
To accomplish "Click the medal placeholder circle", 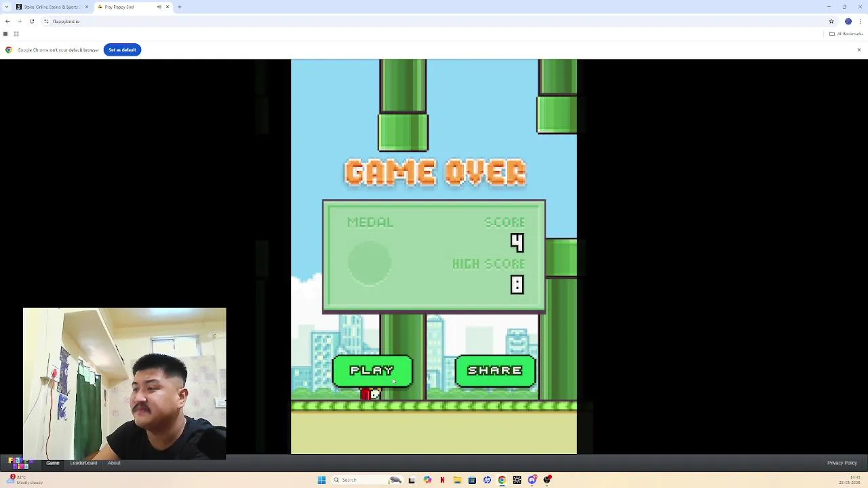I will pyautogui.click(x=370, y=263).
